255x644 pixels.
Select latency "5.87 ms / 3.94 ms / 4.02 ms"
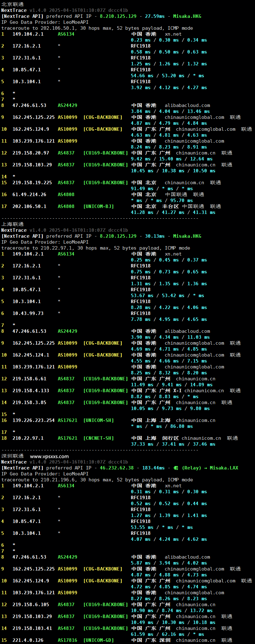[169, 563]
